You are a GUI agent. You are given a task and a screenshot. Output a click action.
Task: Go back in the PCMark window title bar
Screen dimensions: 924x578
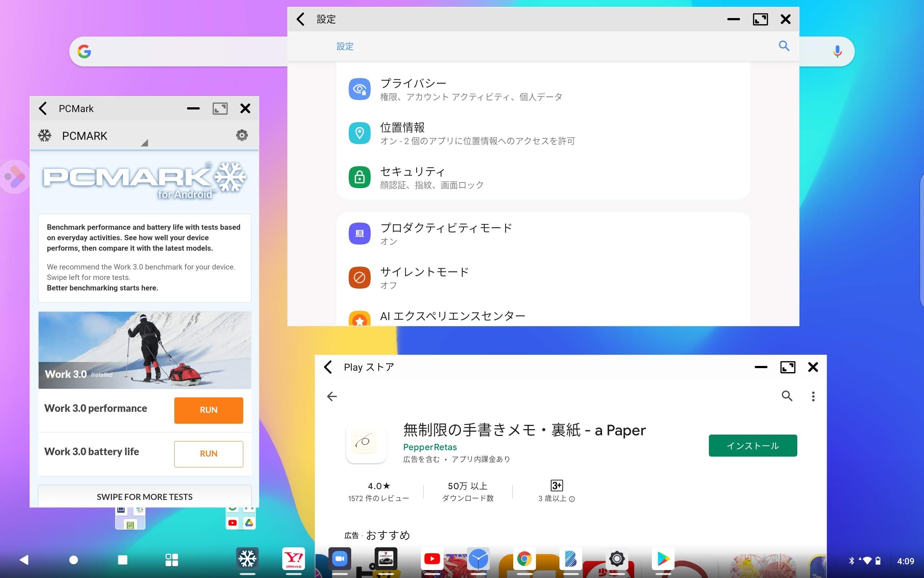click(43, 109)
